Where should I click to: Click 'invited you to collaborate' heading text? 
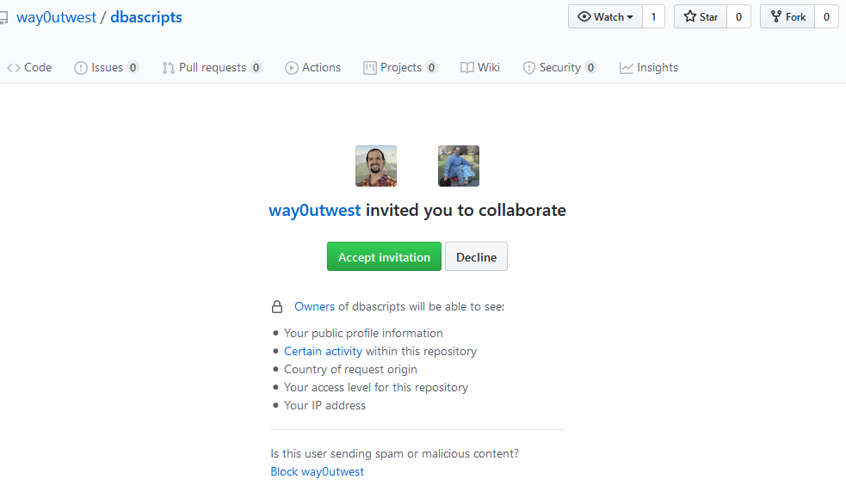(x=466, y=210)
